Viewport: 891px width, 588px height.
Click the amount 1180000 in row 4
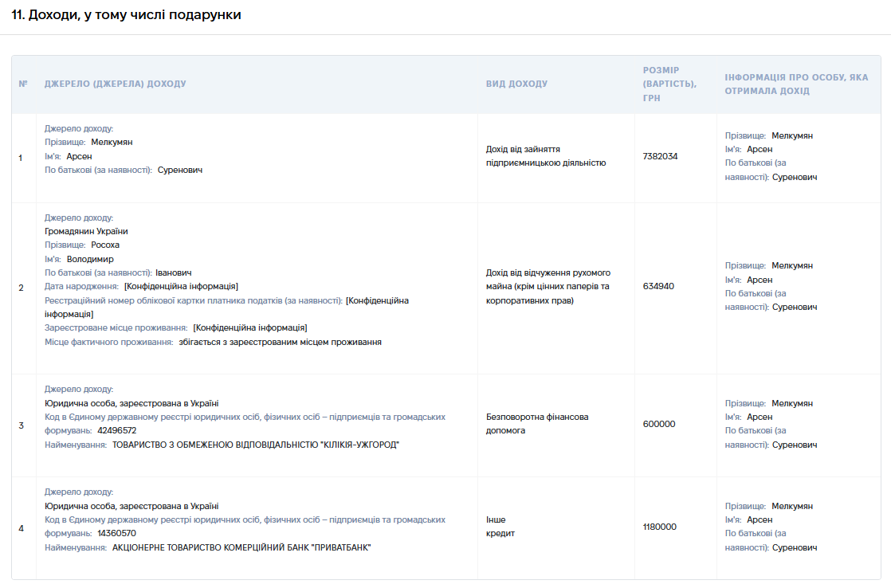tap(659, 527)
